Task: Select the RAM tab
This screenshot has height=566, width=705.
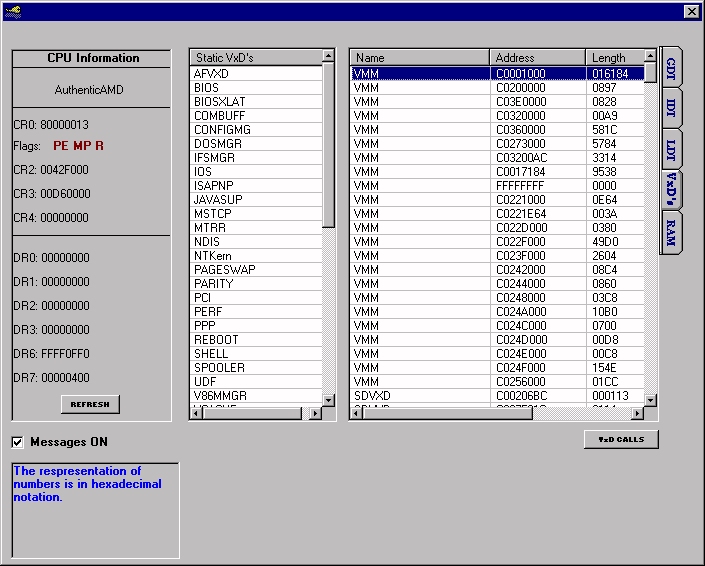Action: click(x=671, y=233)
